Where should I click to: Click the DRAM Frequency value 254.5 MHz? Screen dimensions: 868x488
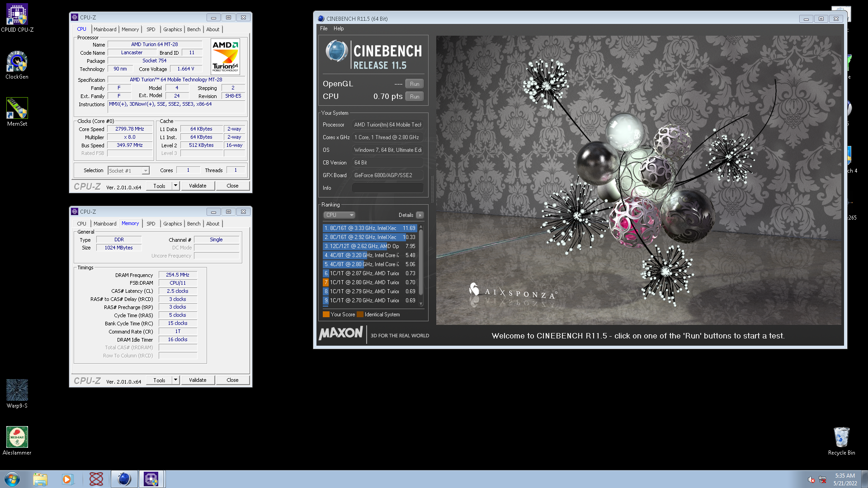point(178,275)
